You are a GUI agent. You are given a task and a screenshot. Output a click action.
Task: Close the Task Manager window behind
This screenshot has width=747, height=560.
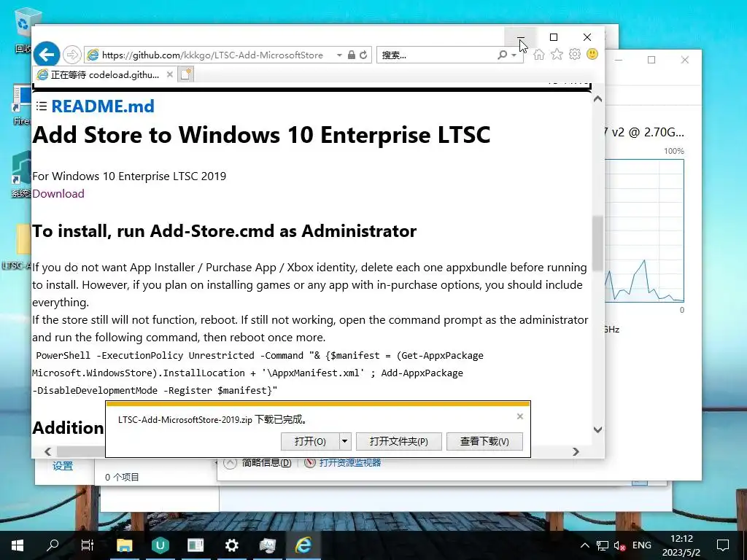tap(684, 60)
